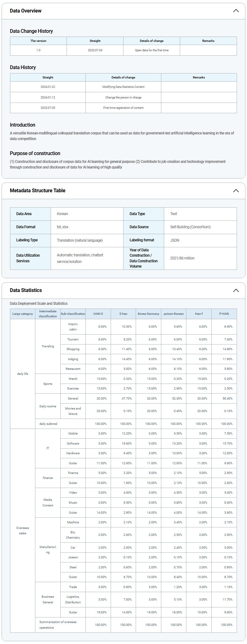Click the 'Large category' column header
This screenshot has height=644, width=247.
[x=23, y=314]
